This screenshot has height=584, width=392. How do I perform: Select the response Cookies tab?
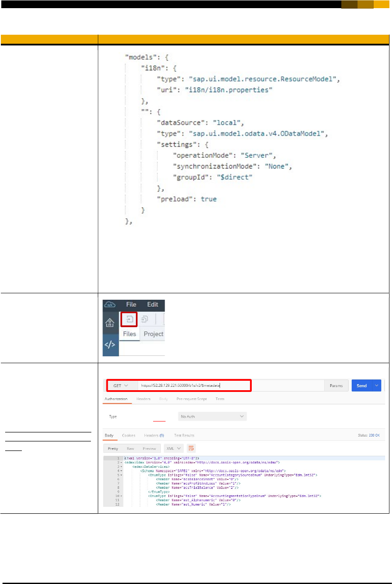129,435
